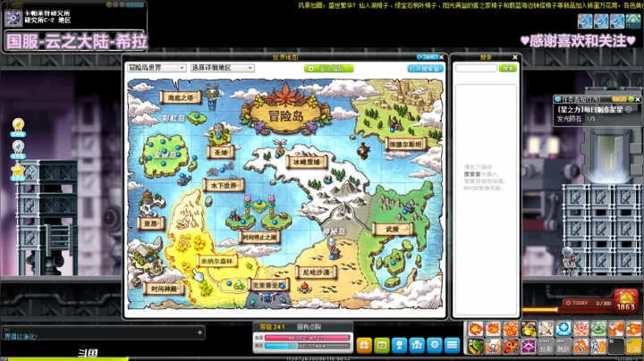Click the blue MP gauge bar
This screenshot has height=361, width=644.
point(308,346)
